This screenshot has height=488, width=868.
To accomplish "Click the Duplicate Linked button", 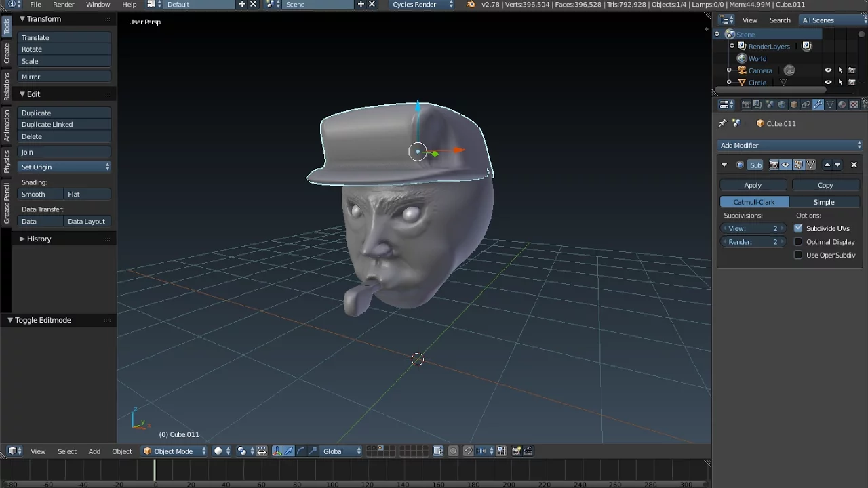I will pos(65,125).
